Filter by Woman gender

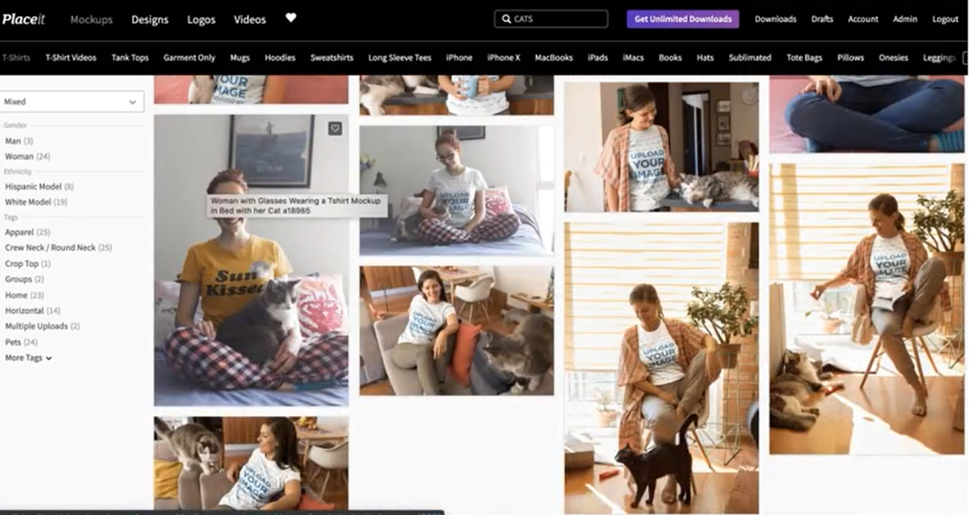[x=19, y=156]
